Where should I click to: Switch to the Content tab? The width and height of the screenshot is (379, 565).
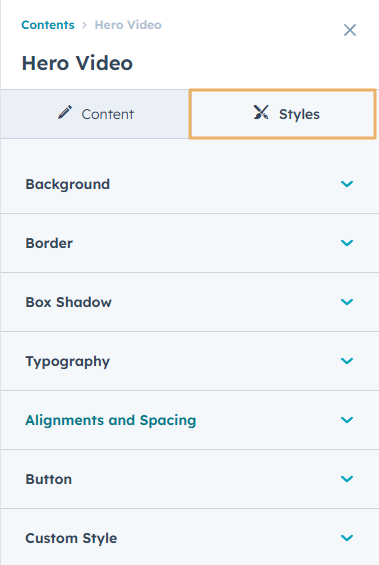pos(95,114)
